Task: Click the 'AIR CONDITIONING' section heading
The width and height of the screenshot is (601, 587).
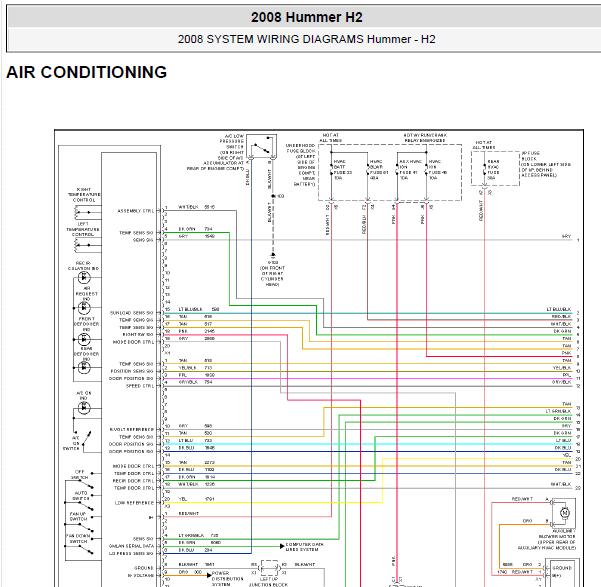Action: [x=87, y=72]
